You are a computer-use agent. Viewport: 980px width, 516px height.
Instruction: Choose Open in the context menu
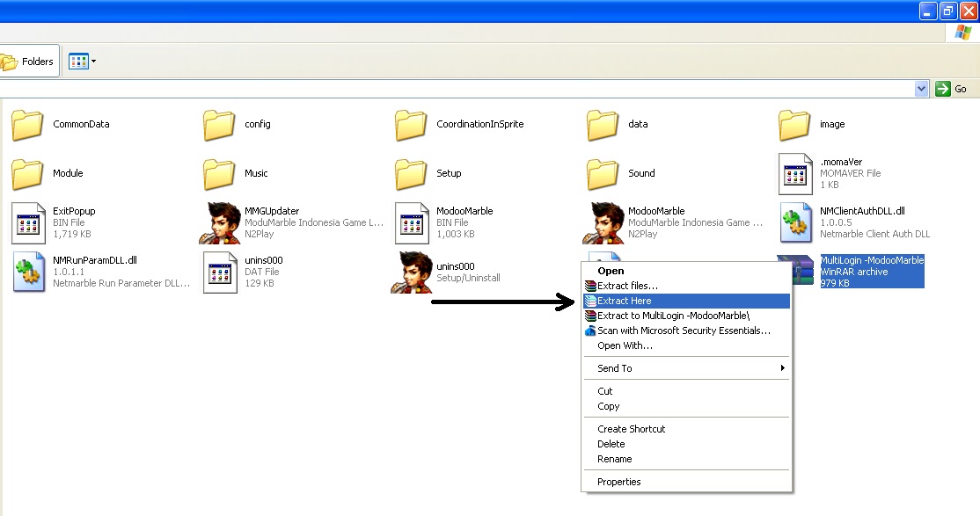pyautogui.click(x=686, y=271)
